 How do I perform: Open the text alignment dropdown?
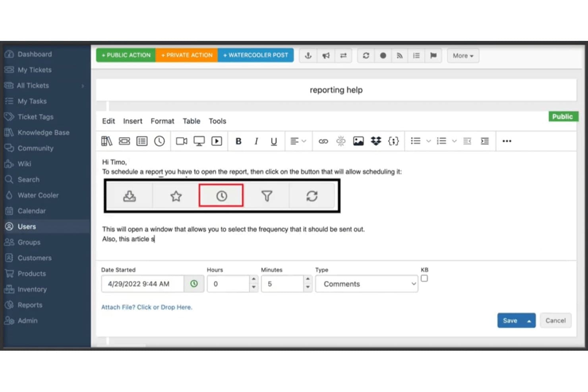click(298, 141)
